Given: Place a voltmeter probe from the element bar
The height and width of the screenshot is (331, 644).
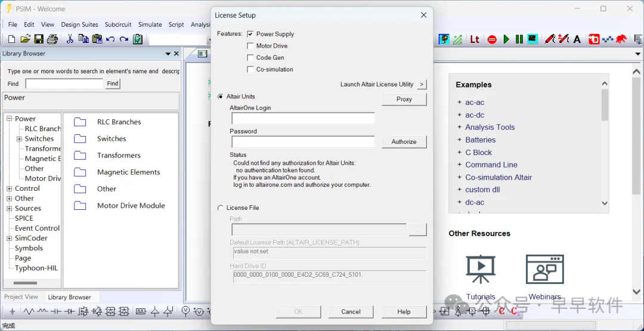Looking at the screenshot, I should pyautogui.click(x=185, y=311).
